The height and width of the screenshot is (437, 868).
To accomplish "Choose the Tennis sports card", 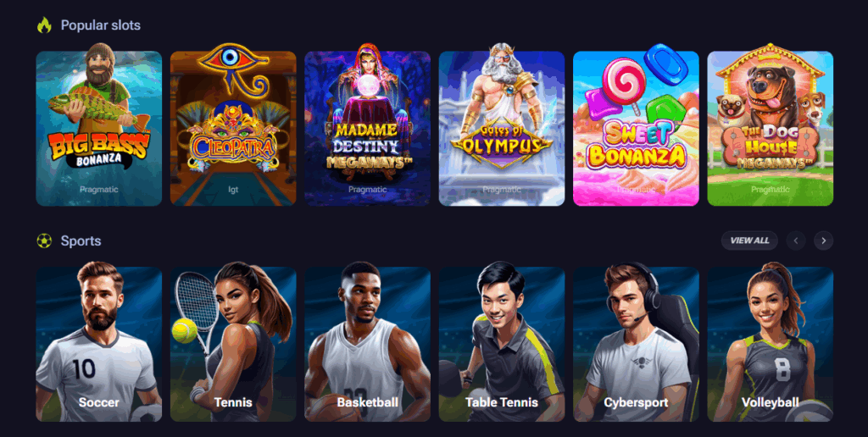I will point(233,342).
